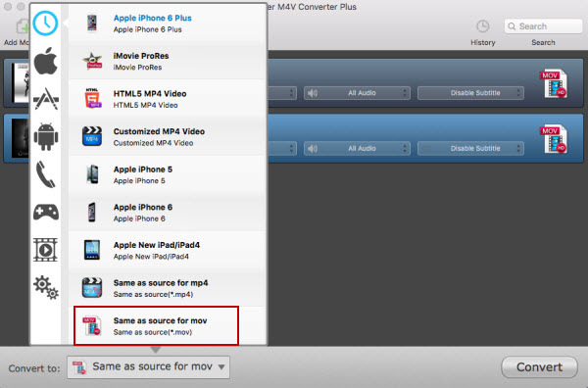Open the partly hidden dropdown on second movie row
The image size is (588, 388).
[283, 149]
